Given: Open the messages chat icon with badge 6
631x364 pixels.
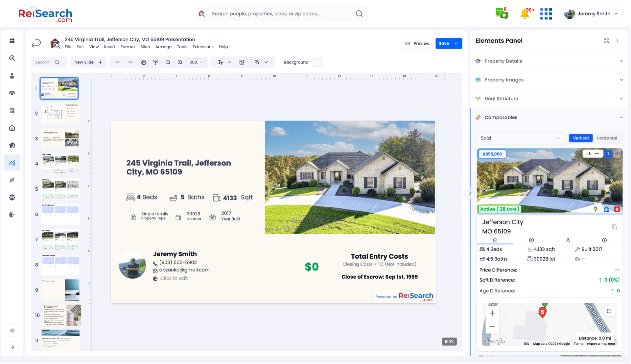Looking at the screenshot, I should (502, 13).
